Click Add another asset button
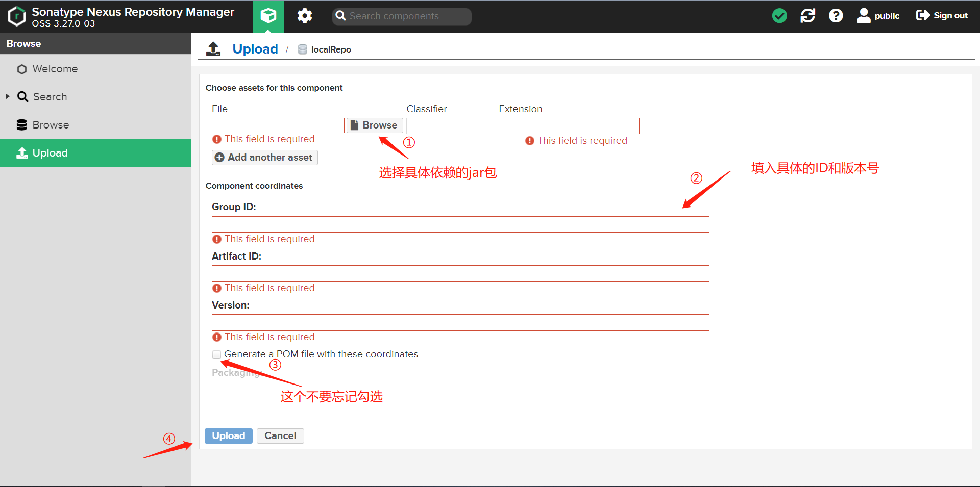This screenshot has height=487, width=980. (265, 158)
